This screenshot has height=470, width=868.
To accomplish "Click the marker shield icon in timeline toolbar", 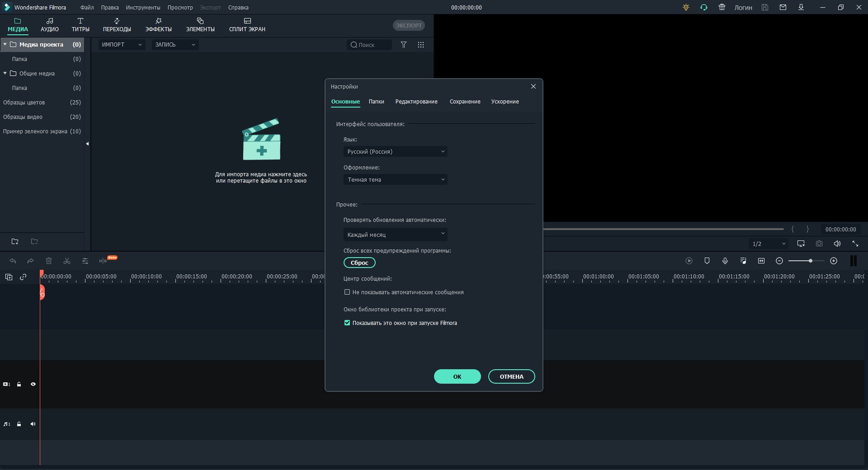I will pyautogui.click(x=707, y=261).
